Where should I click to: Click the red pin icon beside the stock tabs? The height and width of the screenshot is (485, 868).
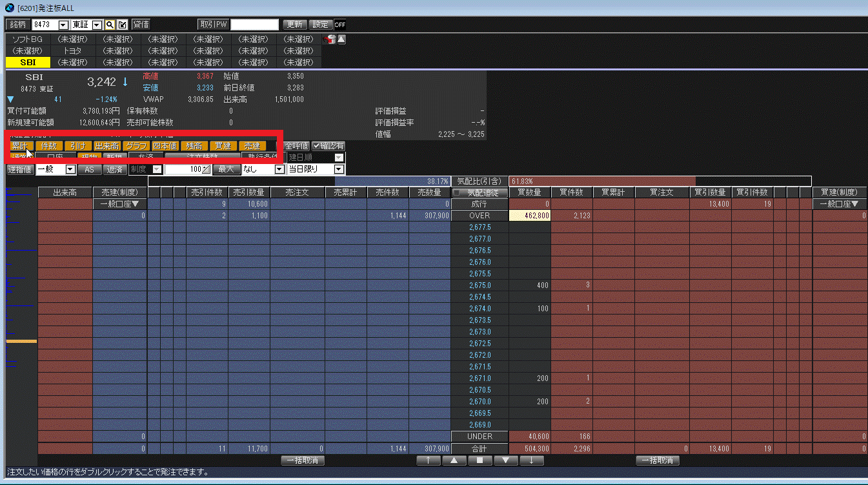pos(329,39)
